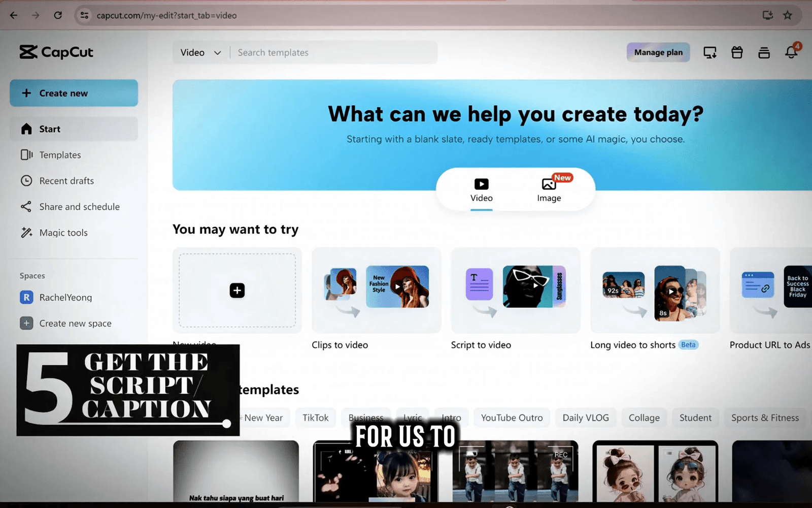812x508 pixels.
Task: Open the template with three boy frames
Action: pyautogui.click(x=515, y=471)
